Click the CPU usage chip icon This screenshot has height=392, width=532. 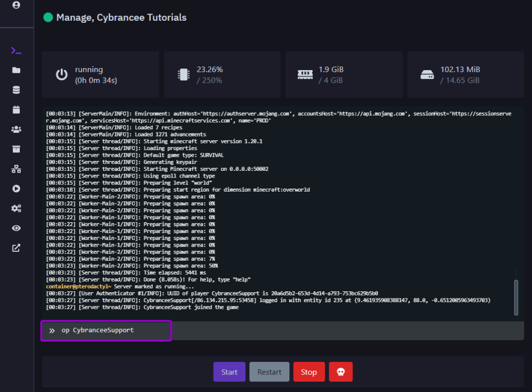(x=183, y=74)
